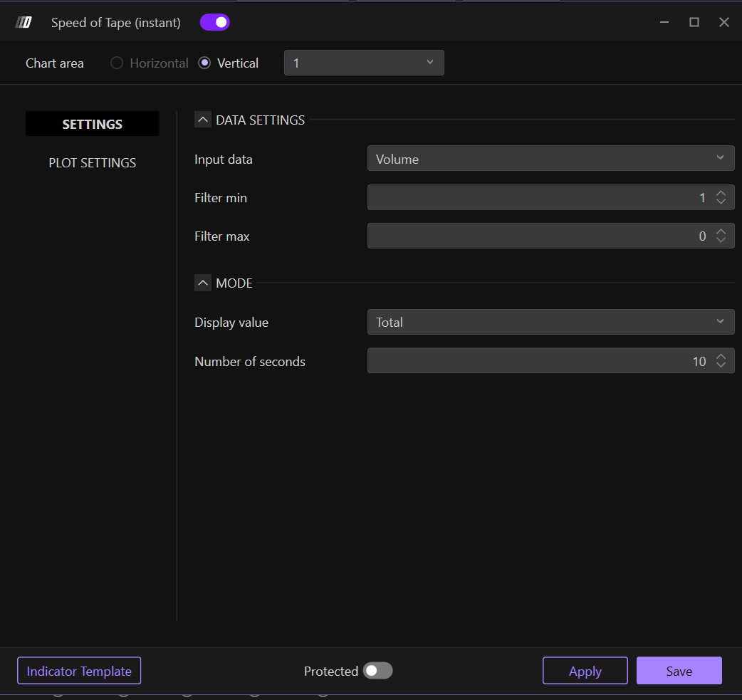Open the Chart area number dropdown

pyautogui.click(x=364, y=63)
